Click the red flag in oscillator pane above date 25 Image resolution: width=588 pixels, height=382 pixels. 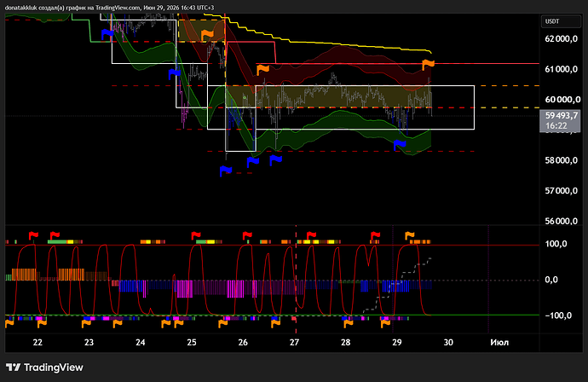[x=196, y=236]
